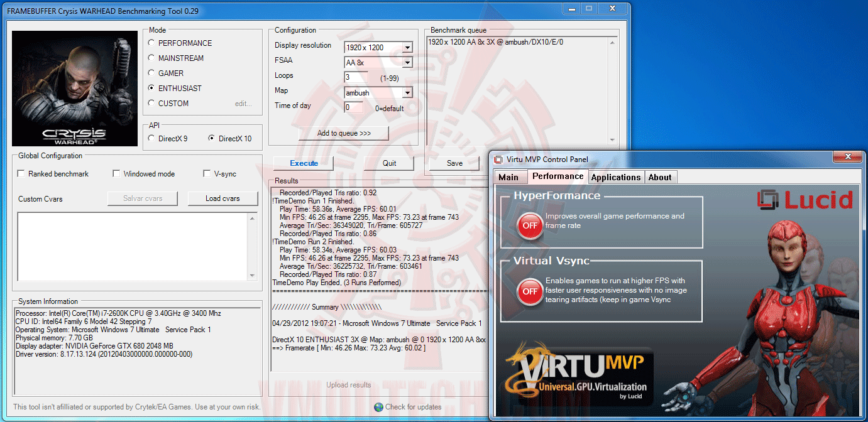
Task: Click the Execute button
Action: coord(304,163)
